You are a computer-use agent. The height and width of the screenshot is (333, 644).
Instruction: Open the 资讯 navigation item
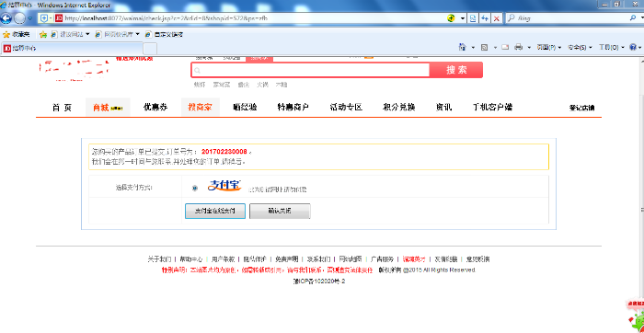pos(443,108)
